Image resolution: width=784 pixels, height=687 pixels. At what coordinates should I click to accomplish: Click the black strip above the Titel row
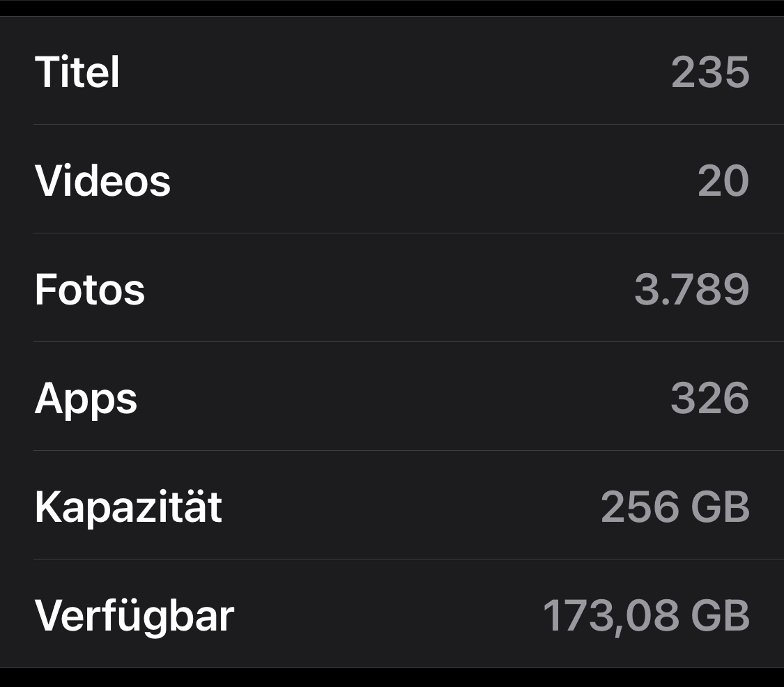(392, 7)
